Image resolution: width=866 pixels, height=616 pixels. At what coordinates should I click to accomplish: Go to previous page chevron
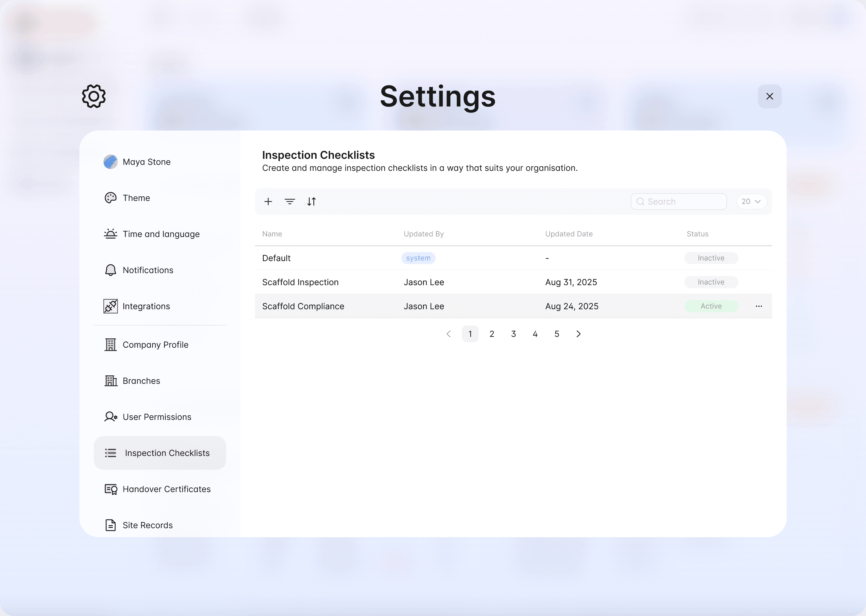[449, 334]
